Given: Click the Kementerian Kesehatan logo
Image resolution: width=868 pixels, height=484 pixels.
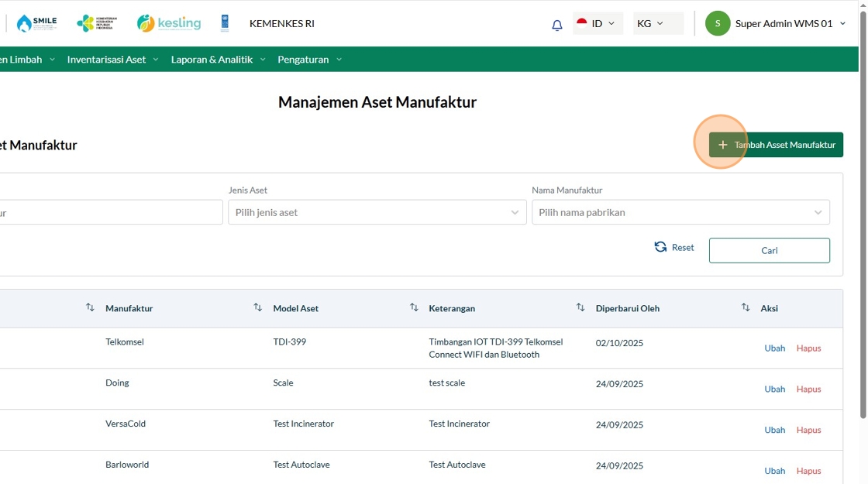Looking at the screenshot, I should [97, 23].
